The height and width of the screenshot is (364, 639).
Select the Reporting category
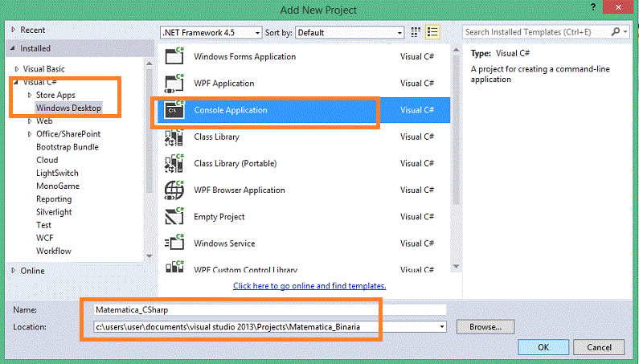[54, 199]
